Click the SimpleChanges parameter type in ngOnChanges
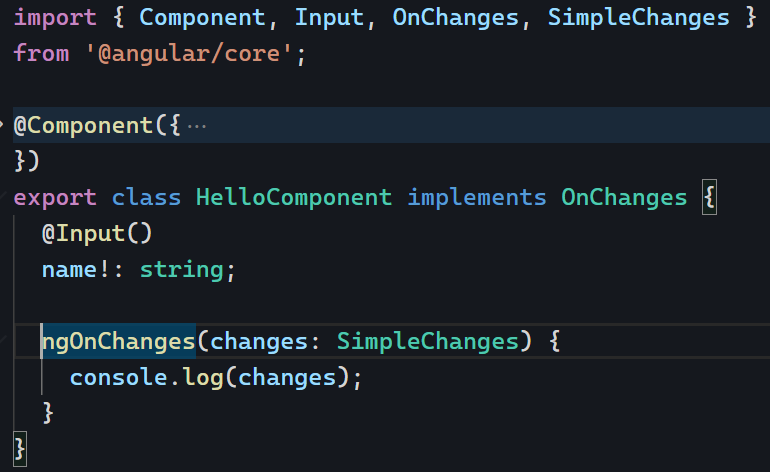The width and height of the screenshot is (770, 472). pyautogui.click(x=428, y=341)
